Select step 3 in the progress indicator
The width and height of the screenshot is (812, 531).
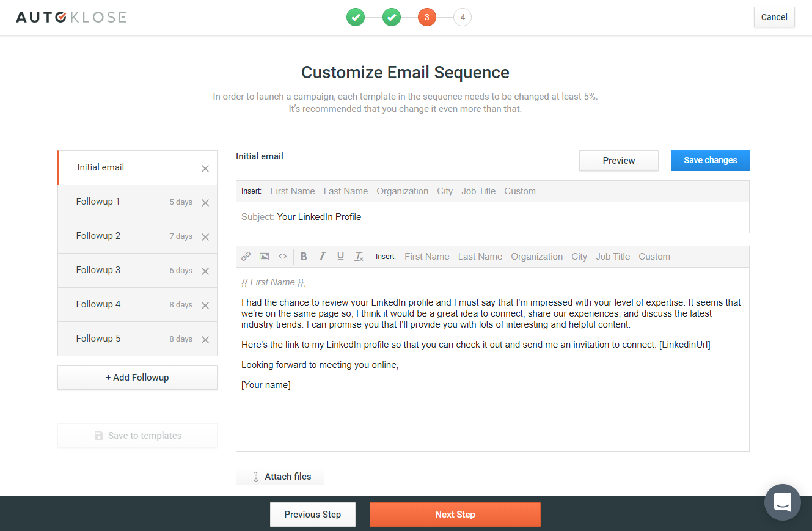(427, 17)
